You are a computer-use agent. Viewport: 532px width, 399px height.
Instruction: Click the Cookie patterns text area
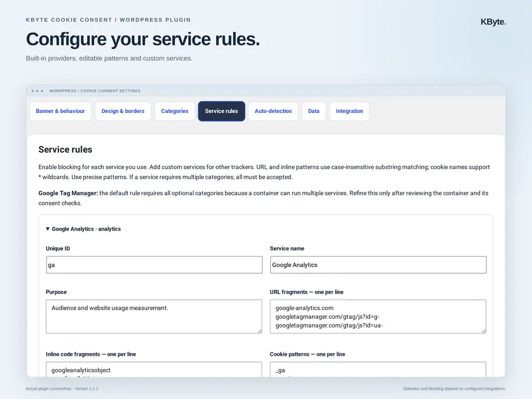[x=378, y=370]
